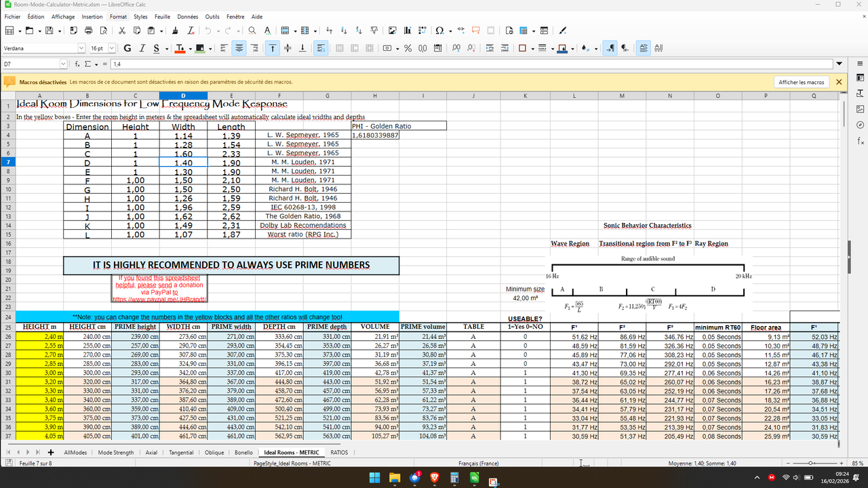This screenshot has height=488, width=868.
Task: Insert a chart using the chart icon
Action: tap(408, 30)
